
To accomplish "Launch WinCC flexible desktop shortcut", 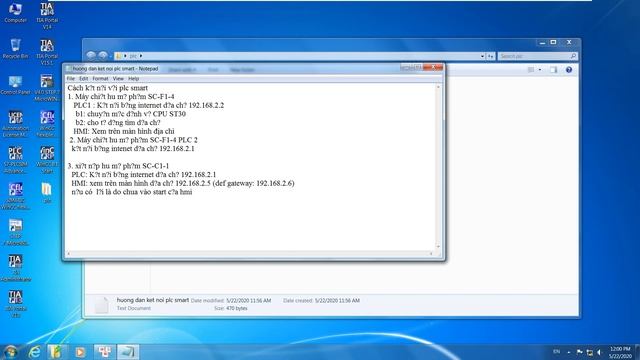I will pos(47,124).
